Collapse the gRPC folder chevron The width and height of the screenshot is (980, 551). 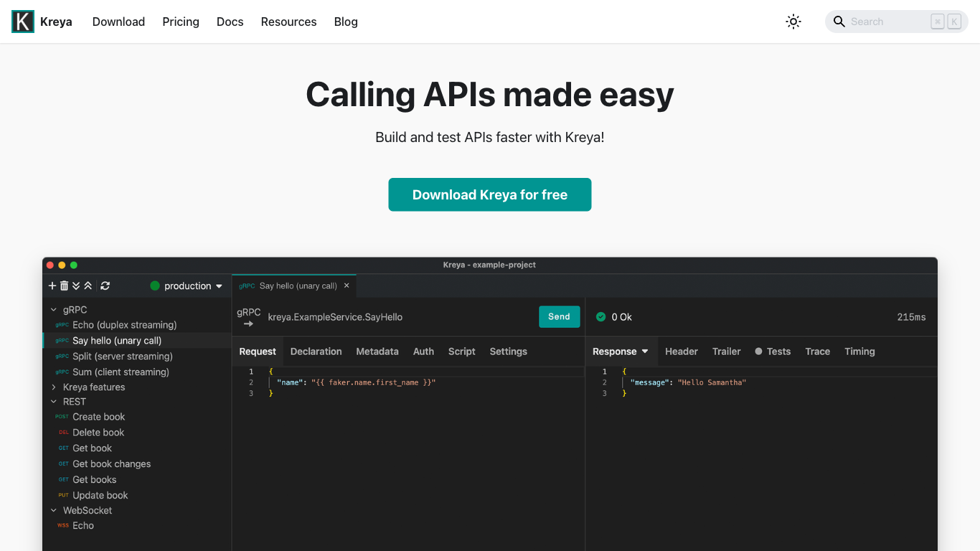54,310
